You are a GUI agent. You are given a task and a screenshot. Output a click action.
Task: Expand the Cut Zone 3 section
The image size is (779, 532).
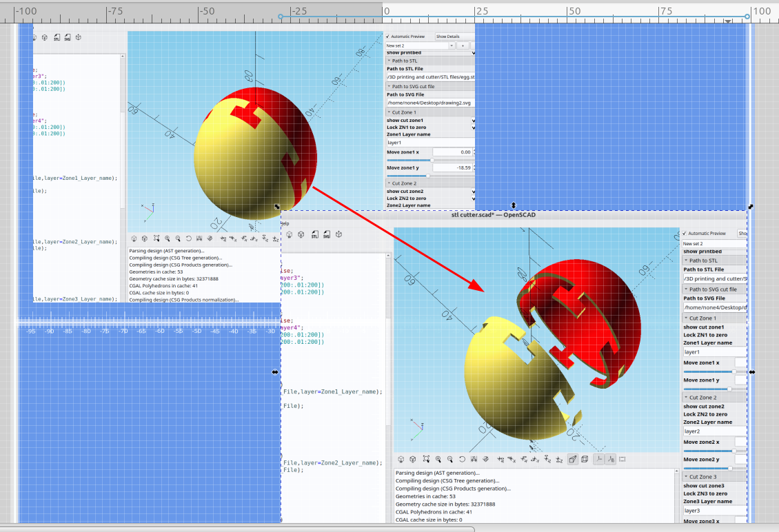click(x=687, y=477)
